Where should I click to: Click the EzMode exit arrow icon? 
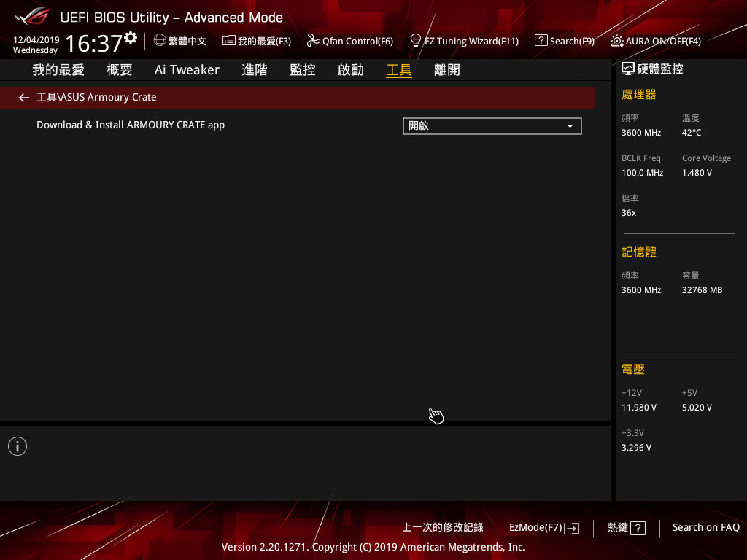pyautogui.click(x=572, y=528)
